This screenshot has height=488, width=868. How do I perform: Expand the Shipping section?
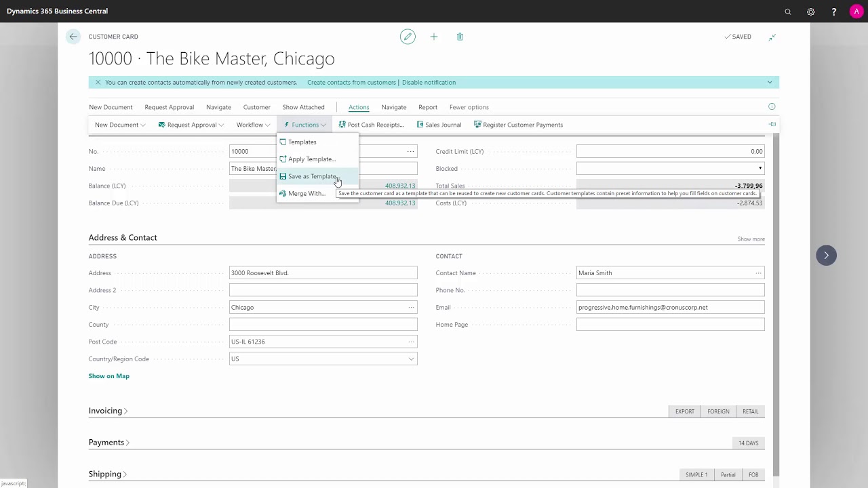[x=107, y=474]
